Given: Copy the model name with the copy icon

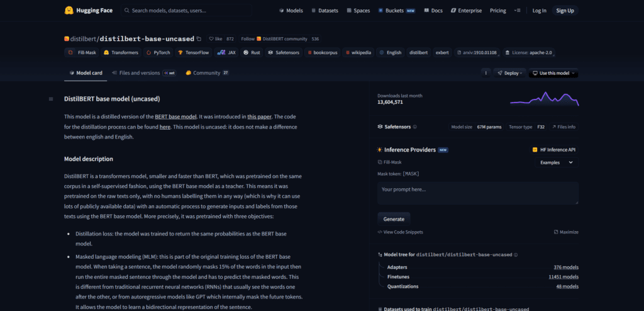Looking at the screenshot, I should tap(199, 39).
